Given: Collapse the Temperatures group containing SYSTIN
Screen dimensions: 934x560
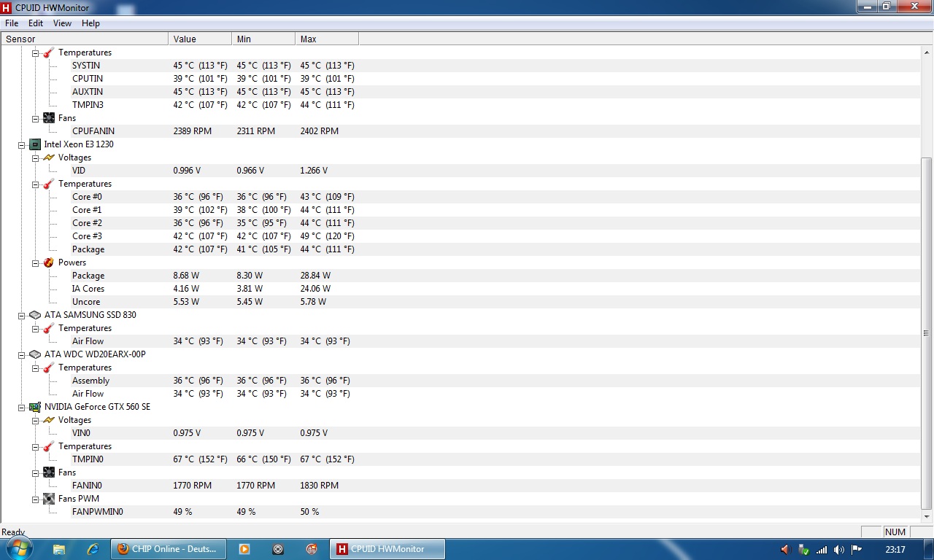Looking at the screenshot, I should [35, 52].
